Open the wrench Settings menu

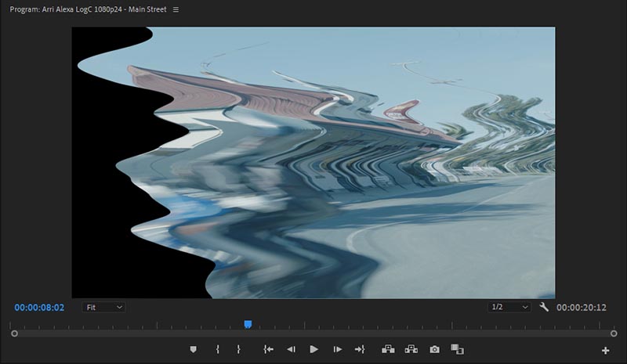click(544, 307)
